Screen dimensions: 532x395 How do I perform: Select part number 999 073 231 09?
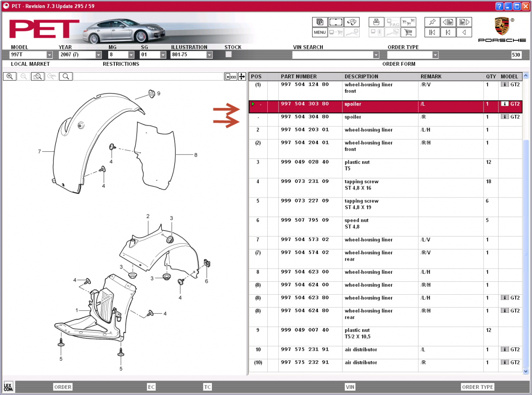coord(305,182)
